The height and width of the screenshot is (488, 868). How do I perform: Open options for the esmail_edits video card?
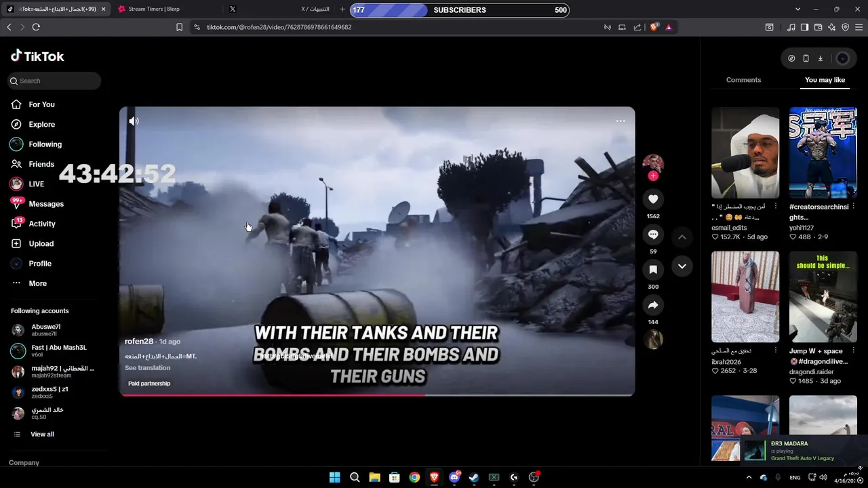776,207
